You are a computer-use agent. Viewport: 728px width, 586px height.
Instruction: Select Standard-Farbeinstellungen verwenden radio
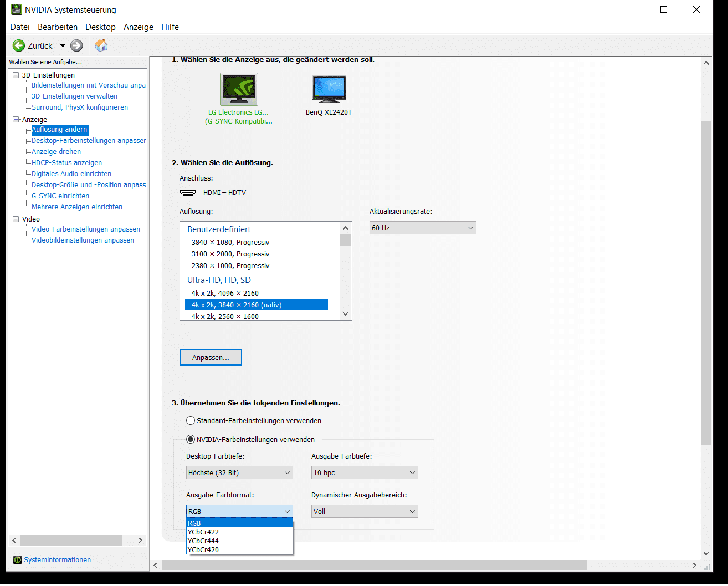191,421
